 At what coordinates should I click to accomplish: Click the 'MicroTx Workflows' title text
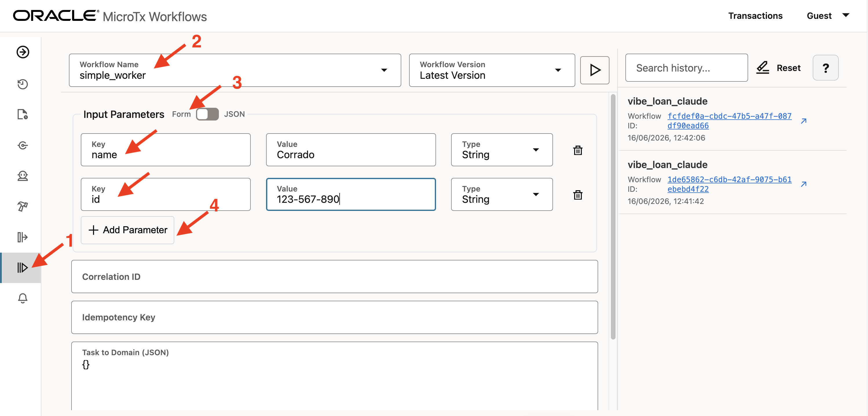coord(155,17)
